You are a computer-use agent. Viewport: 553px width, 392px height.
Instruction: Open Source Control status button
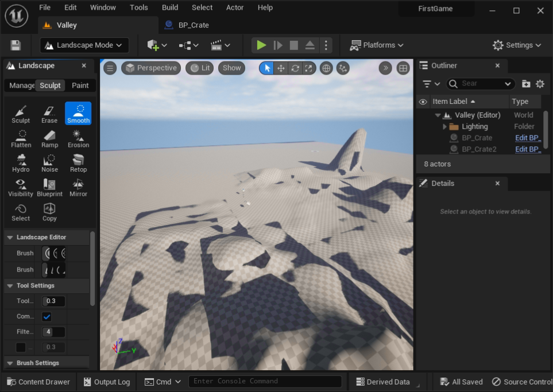point(522,382)
